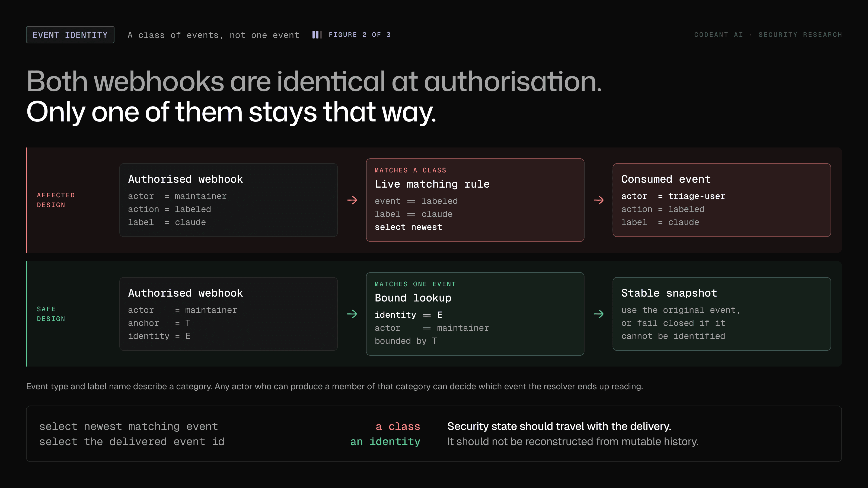
Task: Click "identity = E" in safe design Authorised webhook
Action: click(x=159, y=336)
